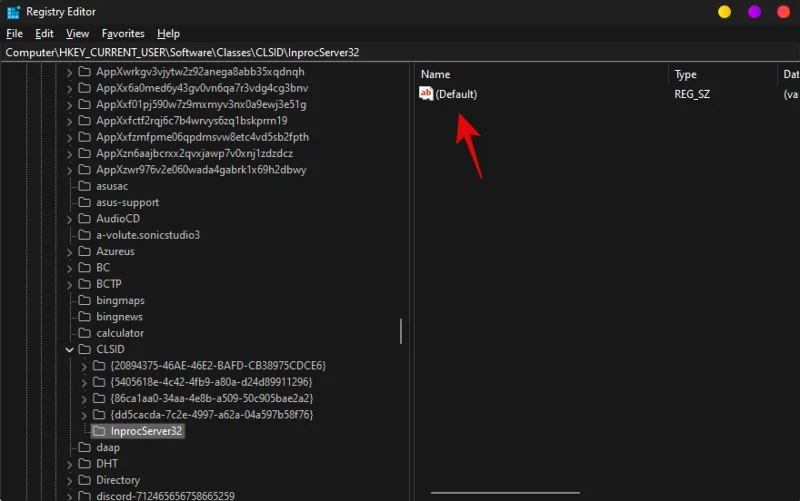
Task: Select the (Default) value name
Action: 456,94
